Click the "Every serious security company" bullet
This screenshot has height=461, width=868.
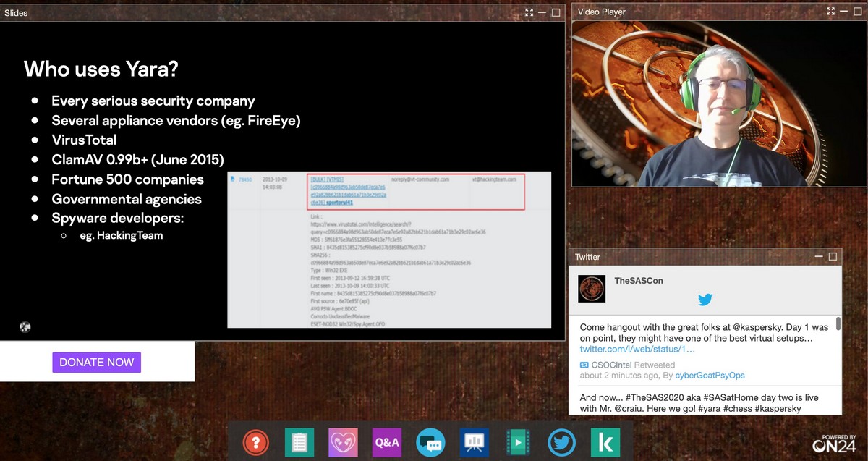(x=153, y=101)
